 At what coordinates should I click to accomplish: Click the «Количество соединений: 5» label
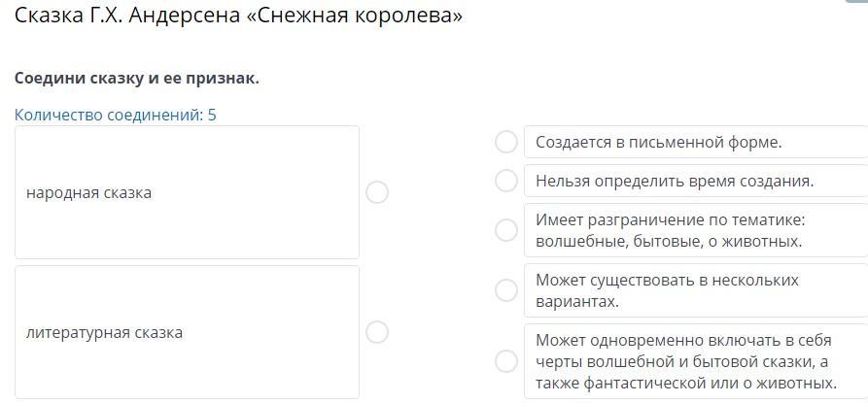(x=116, y=115)
